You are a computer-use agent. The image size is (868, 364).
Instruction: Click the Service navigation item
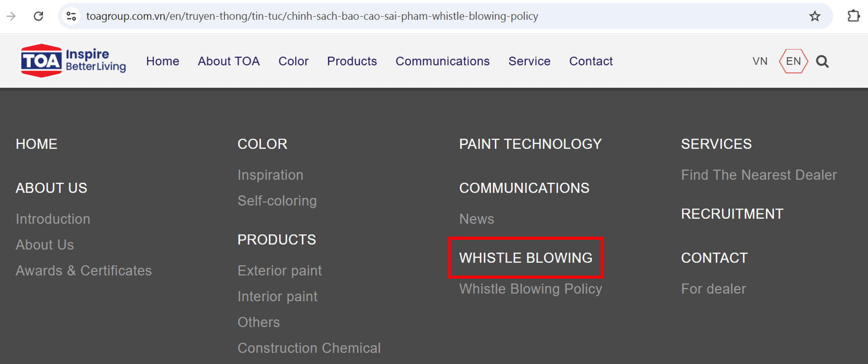pyautogui.click(x=529, y=61)
